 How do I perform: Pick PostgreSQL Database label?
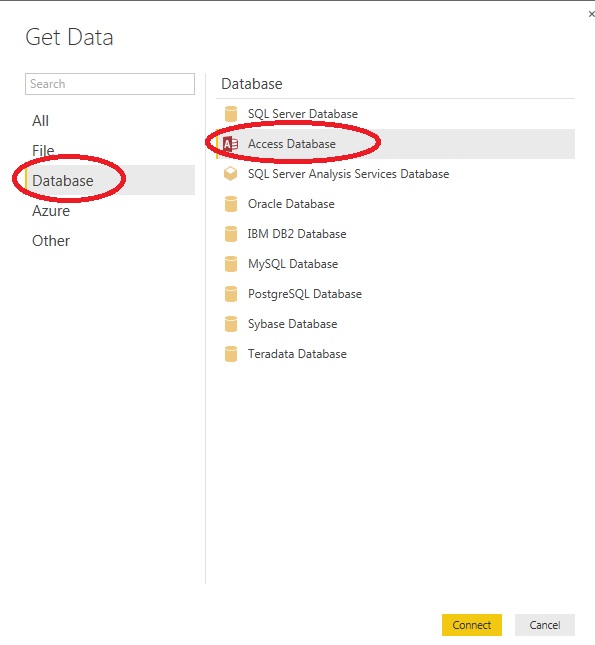pos(305,294)
